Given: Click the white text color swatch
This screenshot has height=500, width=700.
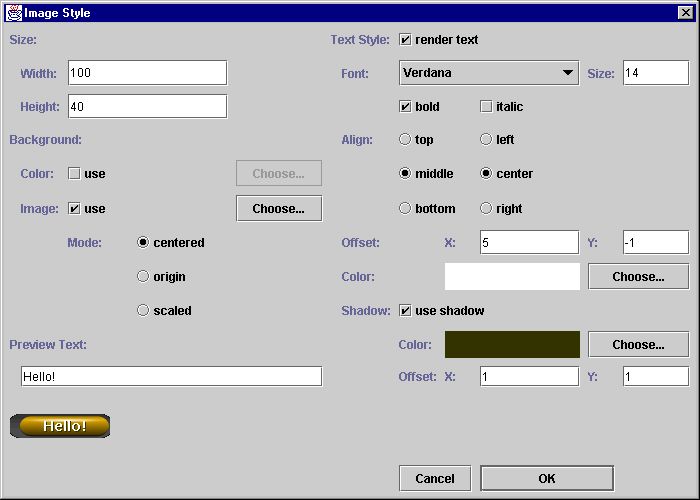Looking at the screenshot, I should (512, 276).
